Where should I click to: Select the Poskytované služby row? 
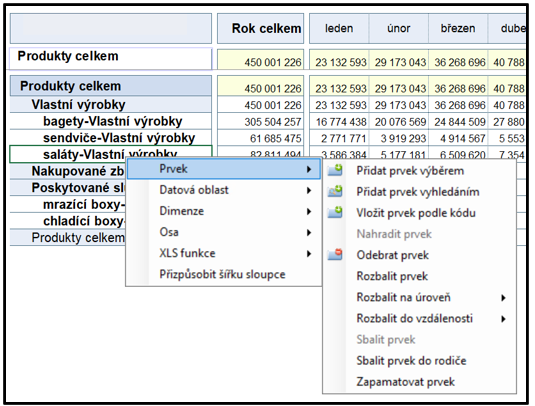[68, 188]
